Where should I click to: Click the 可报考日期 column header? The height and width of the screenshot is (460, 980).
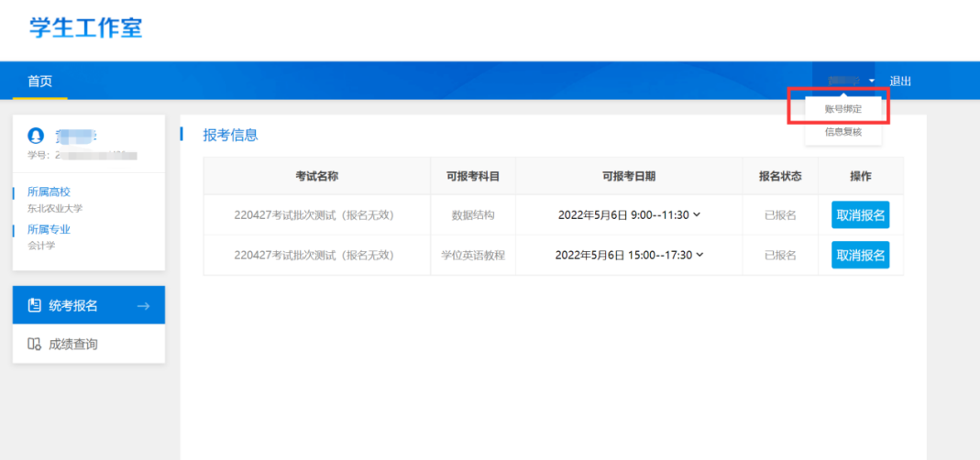[628, 176]
